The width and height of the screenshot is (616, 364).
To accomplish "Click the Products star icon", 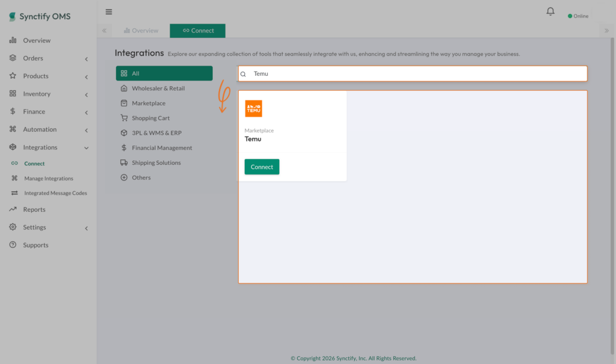I will 13,75.
